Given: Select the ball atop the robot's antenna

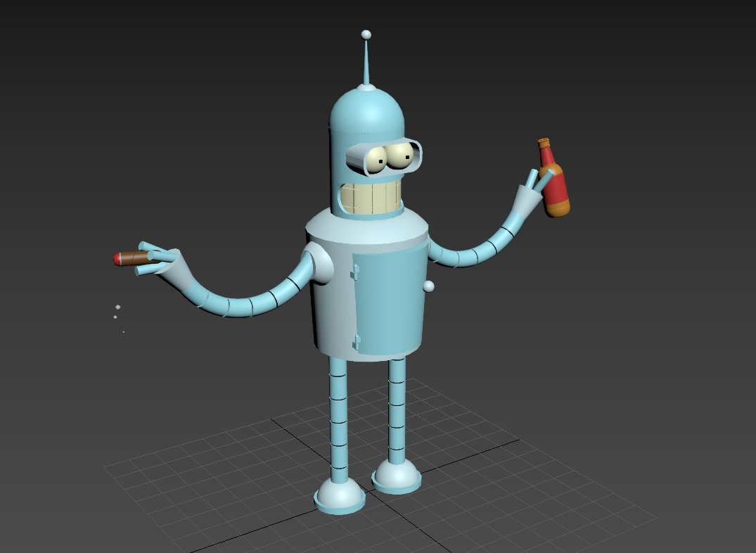Looking at the screenshot, I should pyautogui.click(x=366, y=34).
